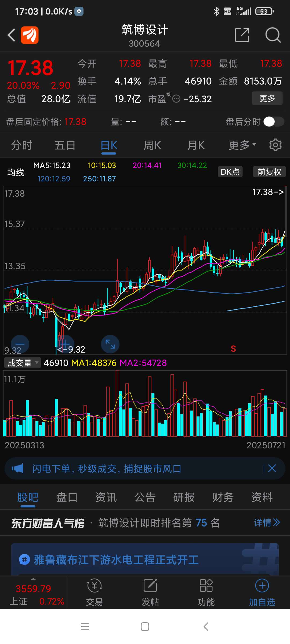Tap the Android back navigation button
Image resolution: width=290 pixels, height=644 pixels.
(206, 627)
